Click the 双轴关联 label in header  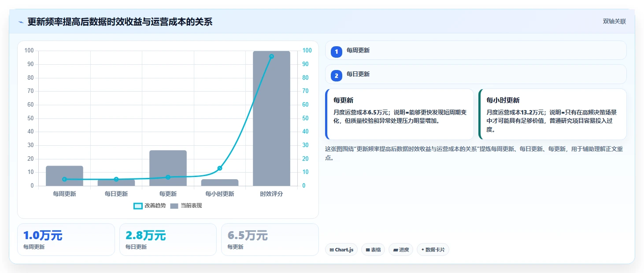614,22
